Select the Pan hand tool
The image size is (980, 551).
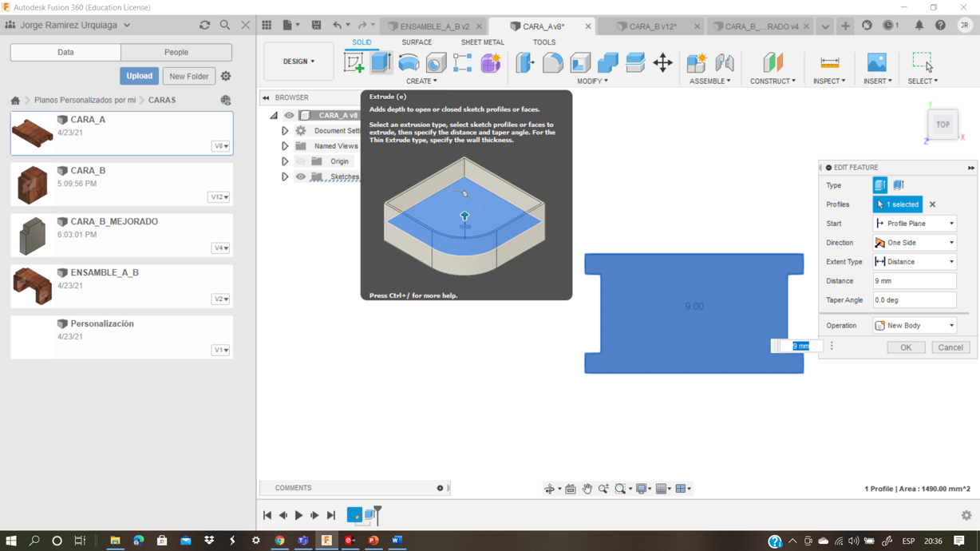click(x=587, y=489)
